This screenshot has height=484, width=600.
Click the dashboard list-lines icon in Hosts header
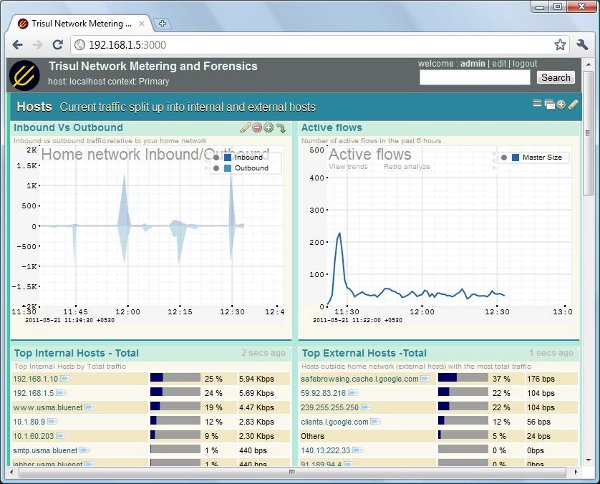[537, 103]
